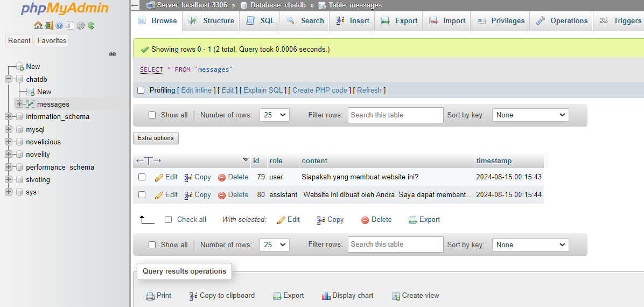The width and height of the screenshot is (644, 307).
Task: Click Export icon in query results operations
Action: click(277, 296)
